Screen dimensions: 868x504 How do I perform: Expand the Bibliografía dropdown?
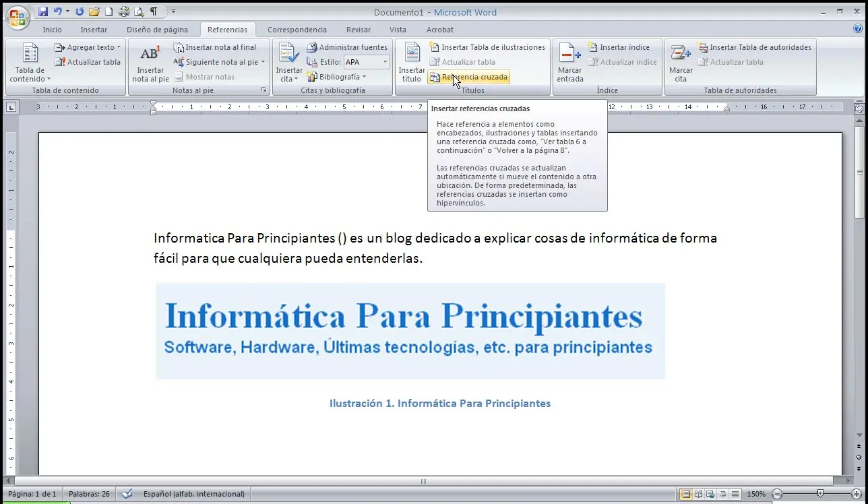[336, 77]
